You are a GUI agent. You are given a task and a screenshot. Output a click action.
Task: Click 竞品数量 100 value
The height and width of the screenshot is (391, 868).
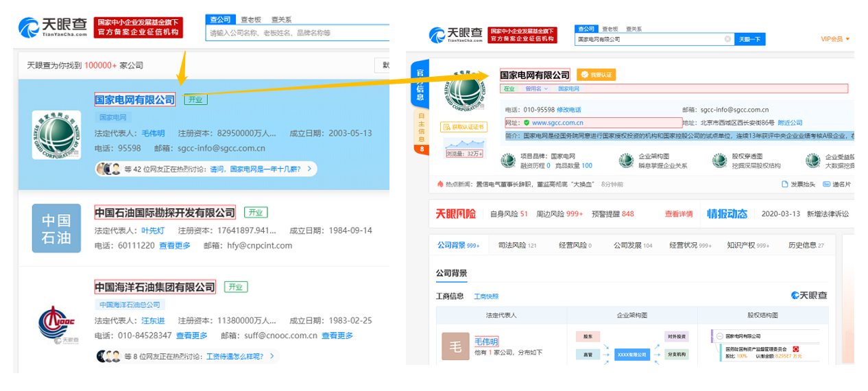pos(573,165)
